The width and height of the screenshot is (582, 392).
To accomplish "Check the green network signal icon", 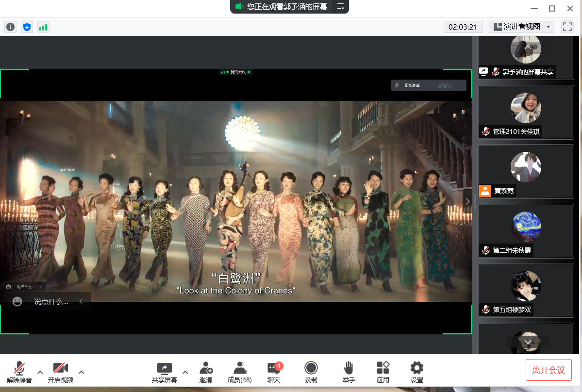I will pos(43,27).
